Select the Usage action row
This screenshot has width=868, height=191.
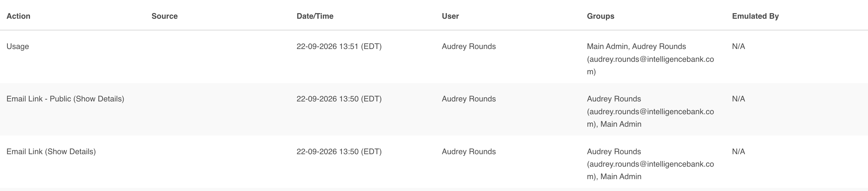(x=434, y=56)
